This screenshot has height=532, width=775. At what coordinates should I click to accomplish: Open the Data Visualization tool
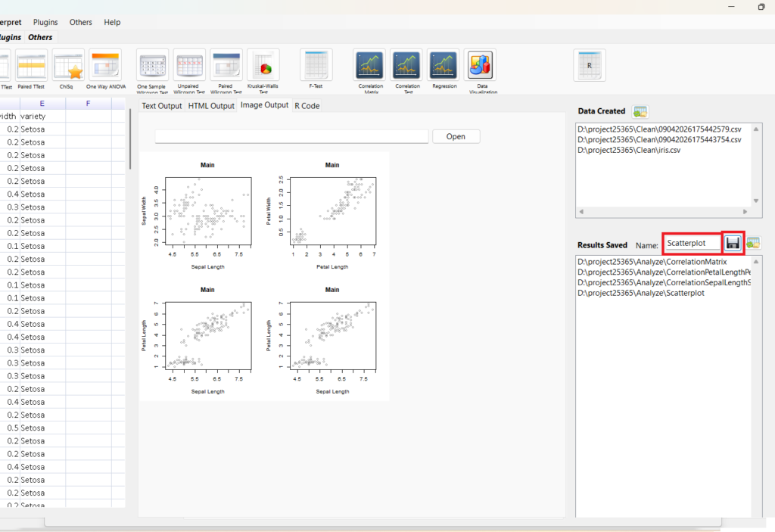pyautogui.click(x=480, y=65)
